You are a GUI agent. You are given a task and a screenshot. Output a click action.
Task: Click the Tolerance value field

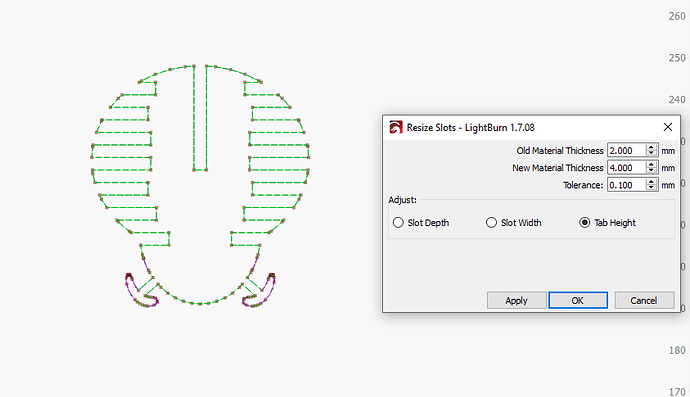click(x=627, y=185)
